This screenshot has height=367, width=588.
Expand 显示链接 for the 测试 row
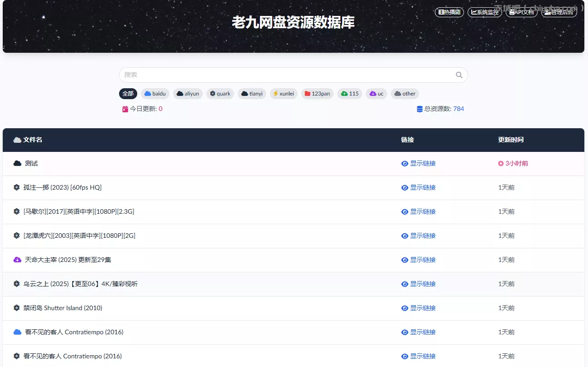[x=418, y=163]
